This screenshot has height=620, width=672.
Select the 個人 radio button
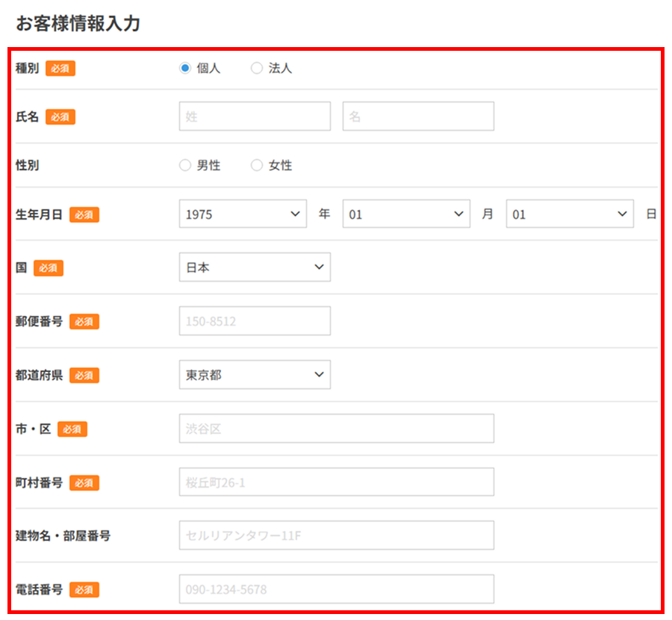click(x=185, y=68)
